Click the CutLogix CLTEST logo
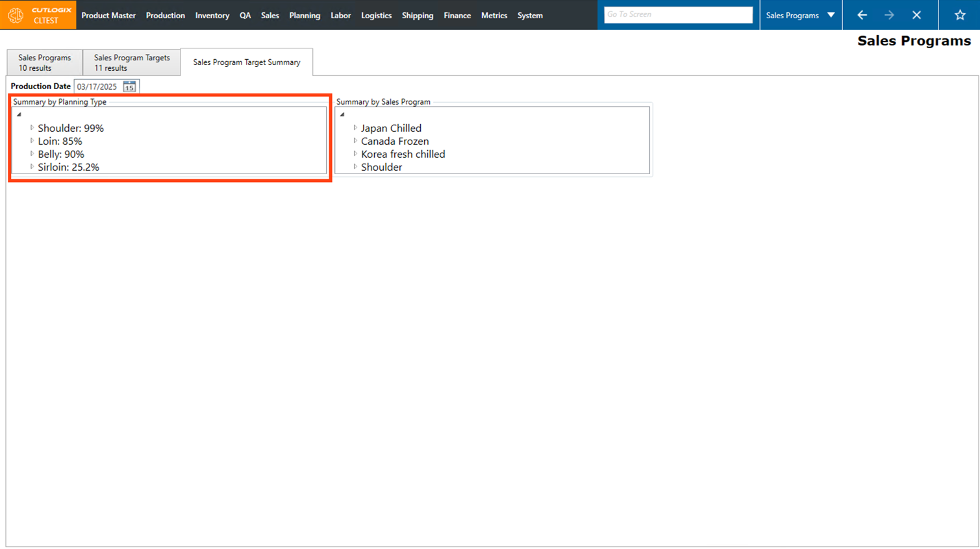980x549 pixels. tap(38, 15)
